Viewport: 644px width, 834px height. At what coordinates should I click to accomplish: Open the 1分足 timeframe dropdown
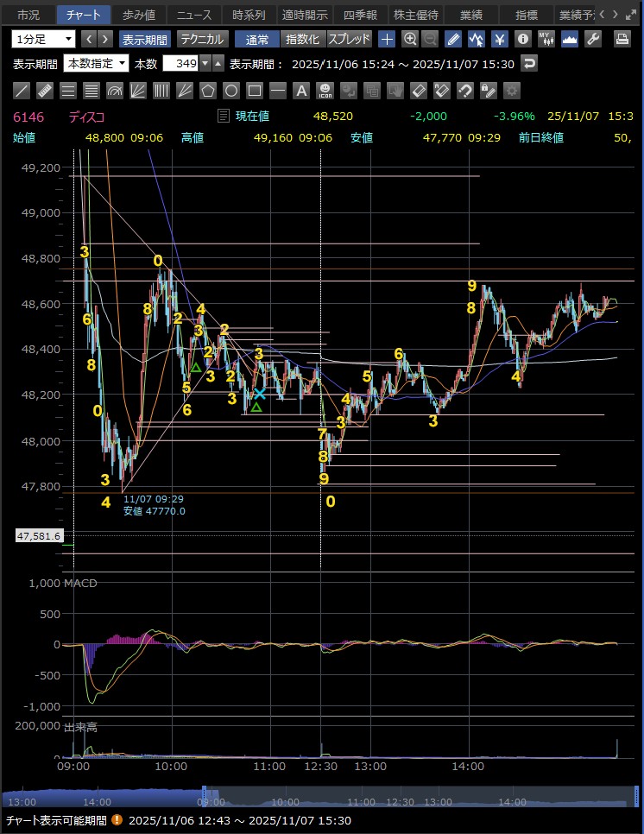coord(43,39)
